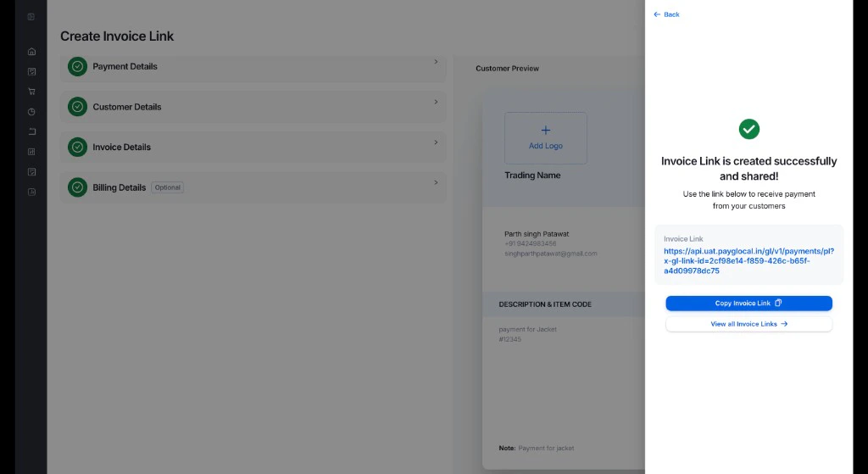This screenshot has width=868, height=474.
Task: Open the shopping cart icon in sidebar
Action: pyautogui.click(x=31, y=92)
